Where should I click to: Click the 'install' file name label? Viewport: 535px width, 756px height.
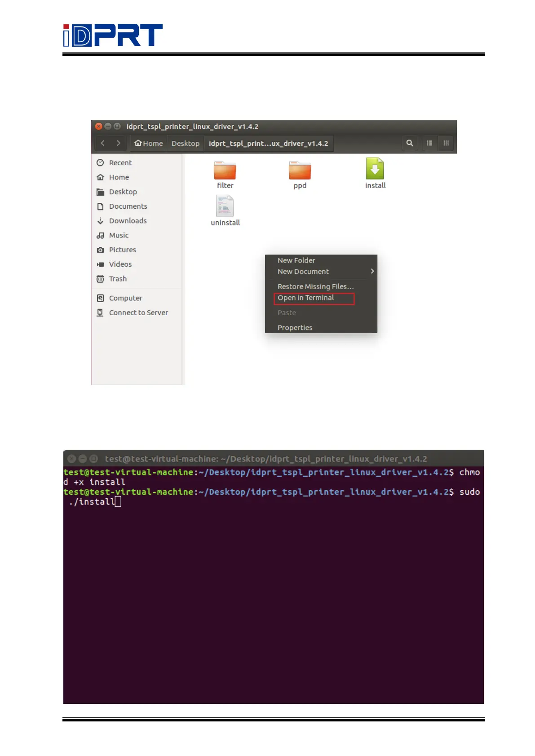(x=376, y=185)
